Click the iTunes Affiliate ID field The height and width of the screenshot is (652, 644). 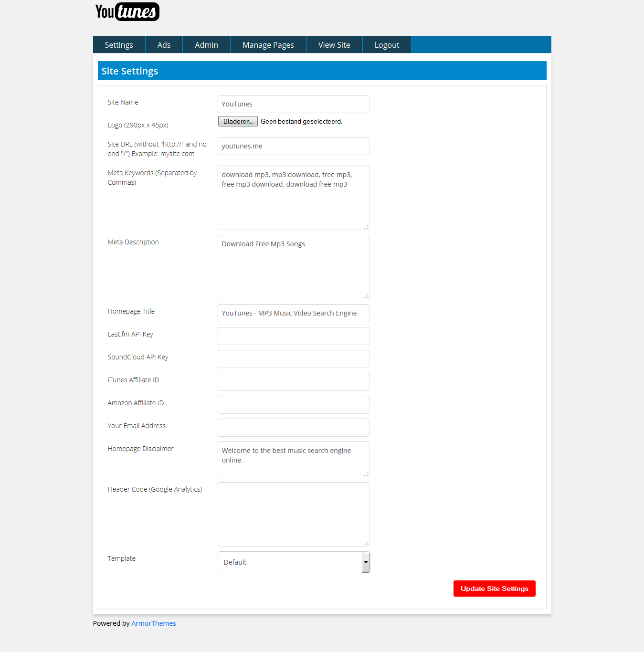pyautogui.click(x=294, y=382)
